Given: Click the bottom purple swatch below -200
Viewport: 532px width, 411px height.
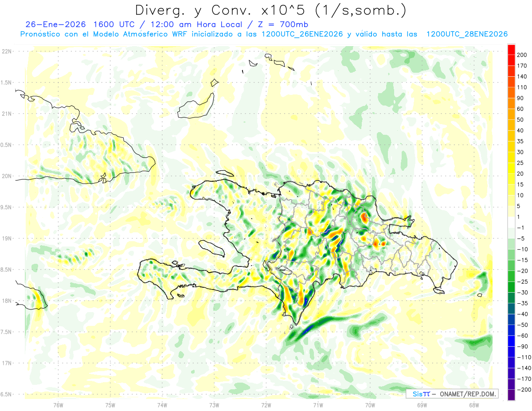Looking at the screenshot, I should (x=511, y=395).
